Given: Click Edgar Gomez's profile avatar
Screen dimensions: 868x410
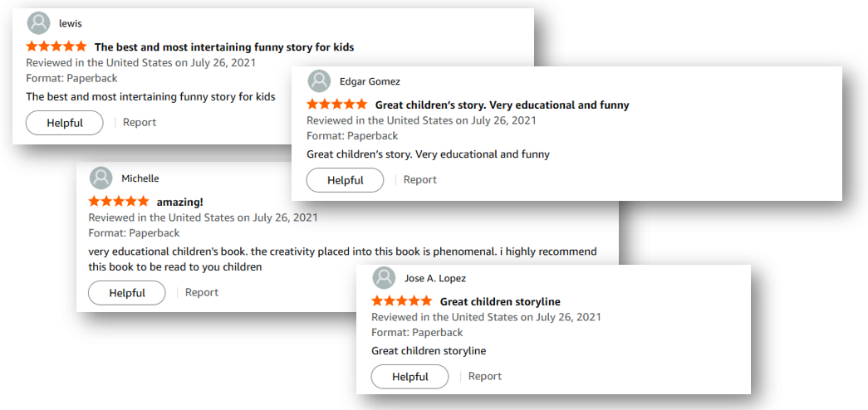Looking at the screenshot, I should tap(319, 81).
